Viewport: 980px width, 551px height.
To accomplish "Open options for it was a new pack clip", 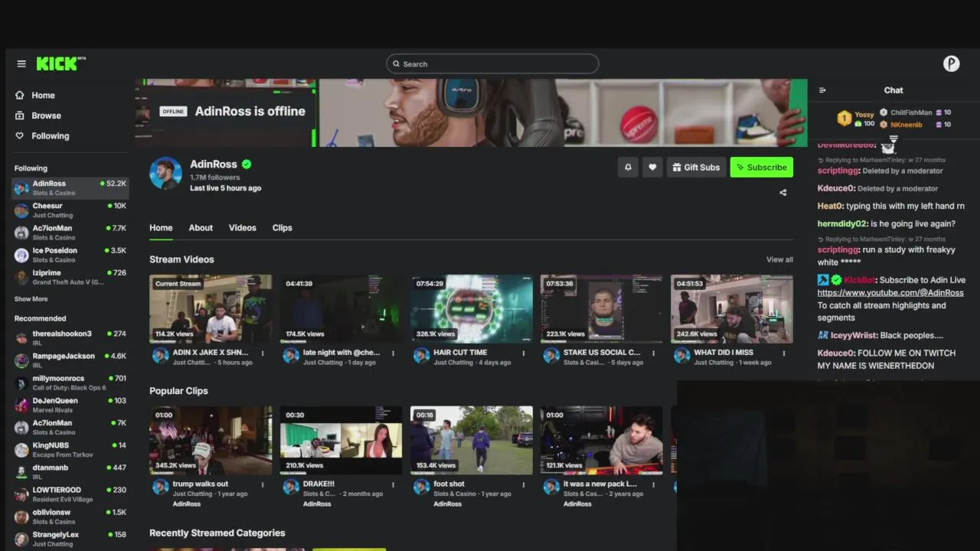I will click(654, 484).
